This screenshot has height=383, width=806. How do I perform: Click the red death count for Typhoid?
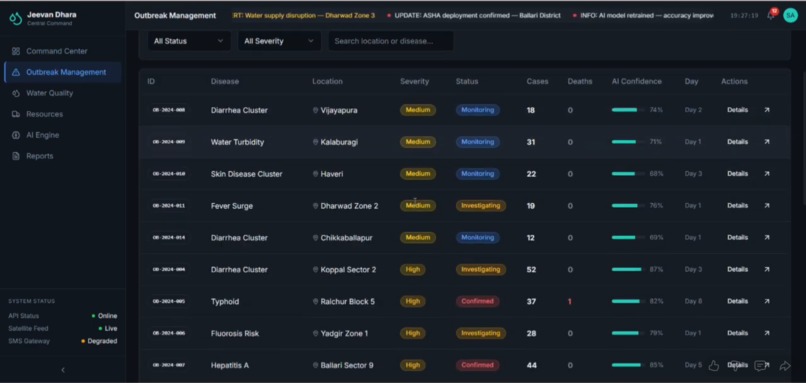coord(570,301)
